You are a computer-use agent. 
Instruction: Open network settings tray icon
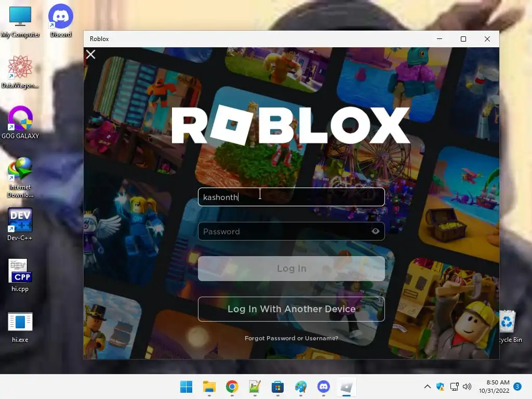coord(454,387)
